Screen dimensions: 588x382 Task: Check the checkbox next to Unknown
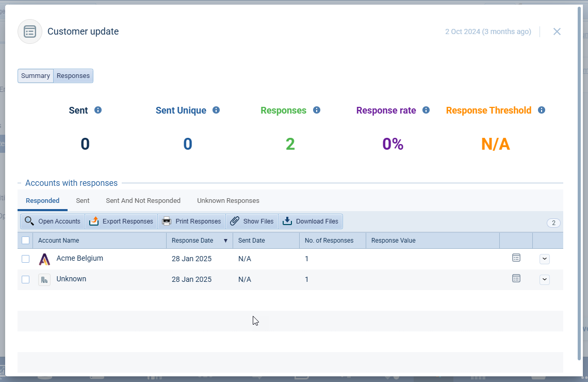[x=25, y=279]
